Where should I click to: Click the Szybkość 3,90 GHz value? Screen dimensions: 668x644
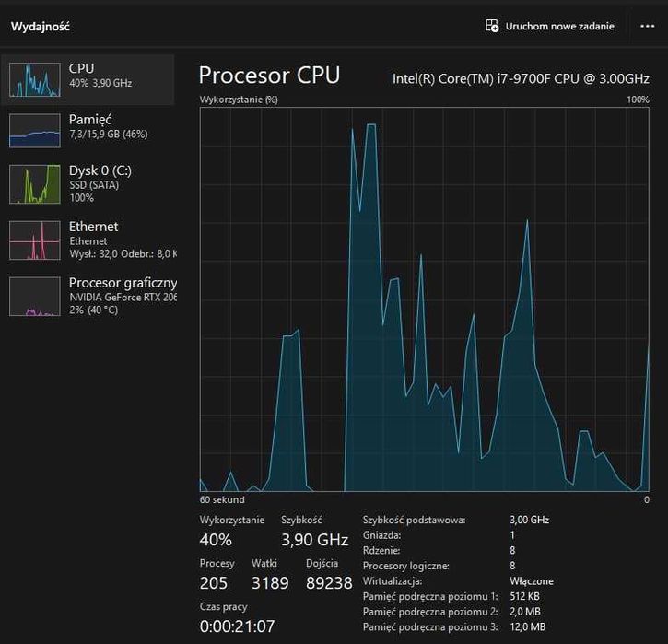click(315, 540)
